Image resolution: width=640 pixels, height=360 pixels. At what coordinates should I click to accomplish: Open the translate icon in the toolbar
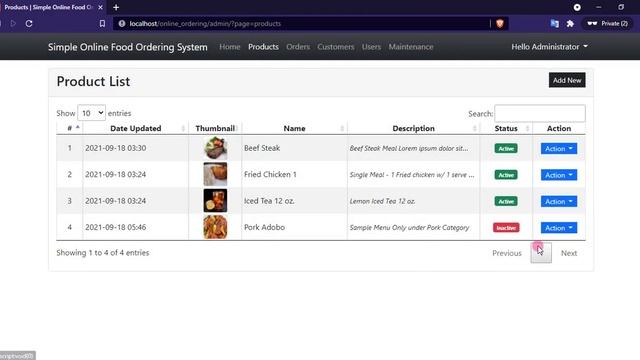point(554,24)
